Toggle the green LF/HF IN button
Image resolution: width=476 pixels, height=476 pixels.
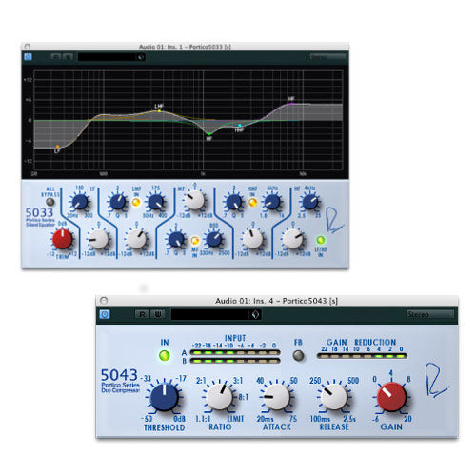pos(321,240)
